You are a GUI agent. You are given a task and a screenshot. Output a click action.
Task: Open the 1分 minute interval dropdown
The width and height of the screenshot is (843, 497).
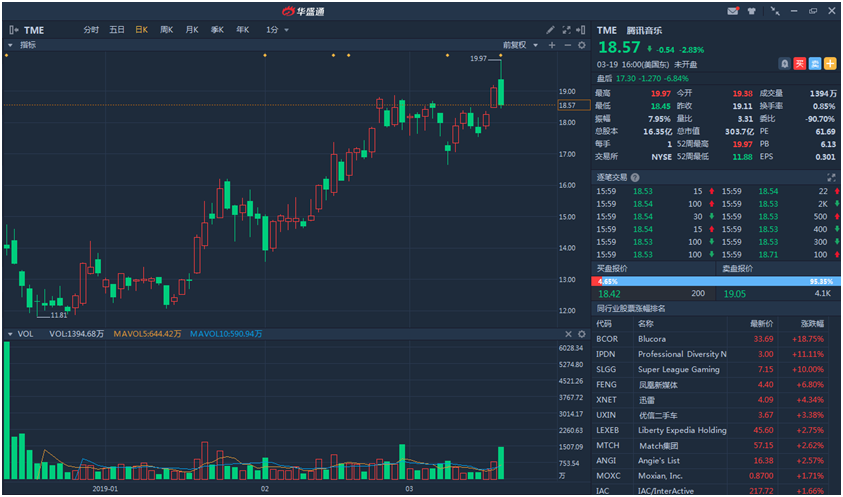277,30
